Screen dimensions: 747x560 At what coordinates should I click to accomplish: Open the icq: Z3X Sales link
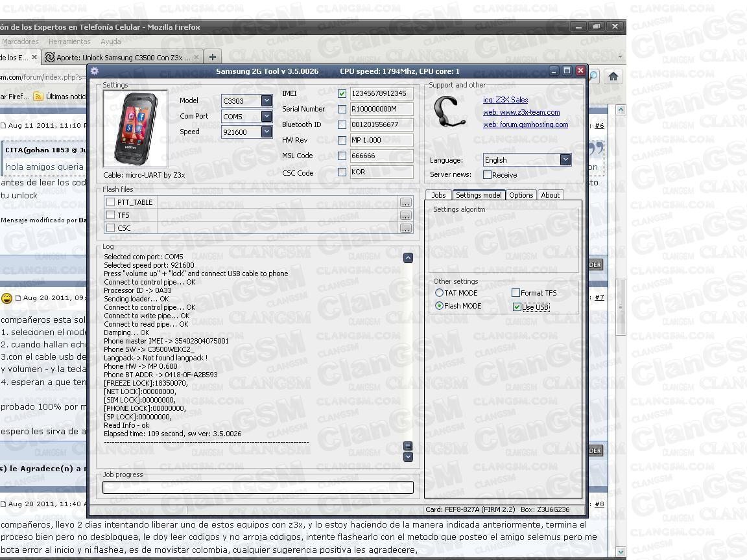click(x=506, y=100)
